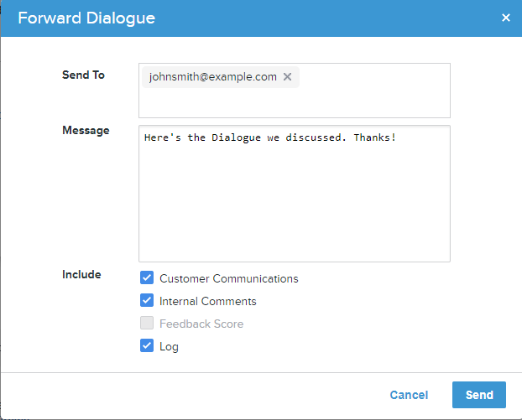522x420 pixels.
Task: Click the 'Feedback Score' option label
Action: (x=201, y=324)
